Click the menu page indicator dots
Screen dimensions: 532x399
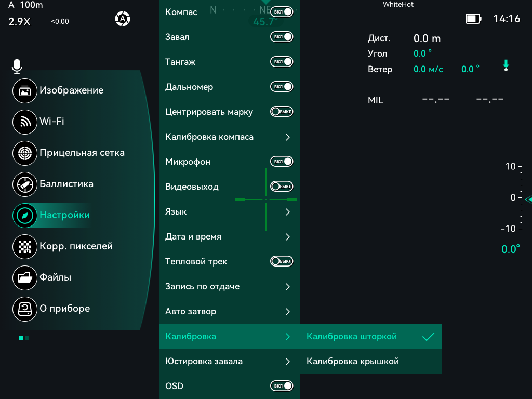click(24, 338)
